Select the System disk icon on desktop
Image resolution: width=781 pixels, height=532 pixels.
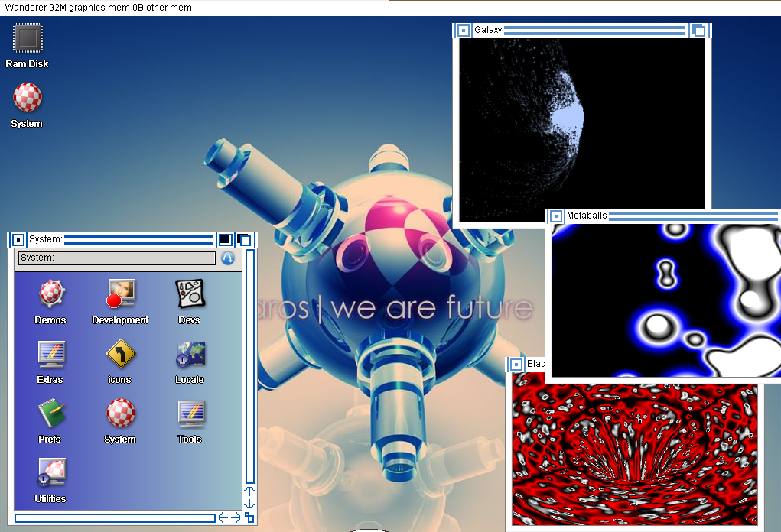27,98
